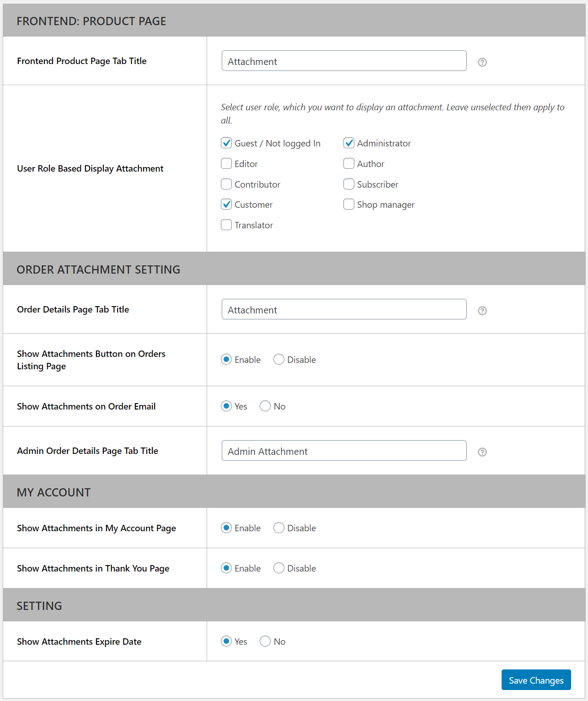Click help icon beside Frontend Product Page Tab Title
The width and height of the screenshot is (588, 701).
tap(482, 62)
